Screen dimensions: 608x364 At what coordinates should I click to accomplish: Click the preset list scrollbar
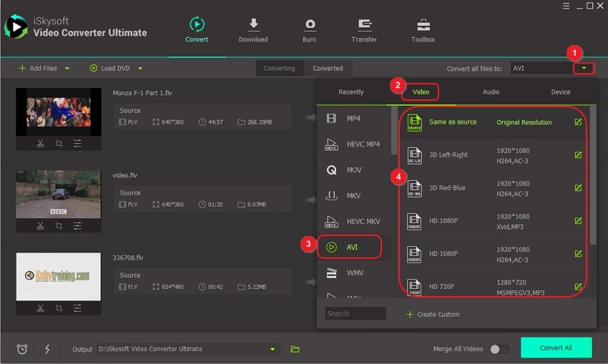point(593,176)
